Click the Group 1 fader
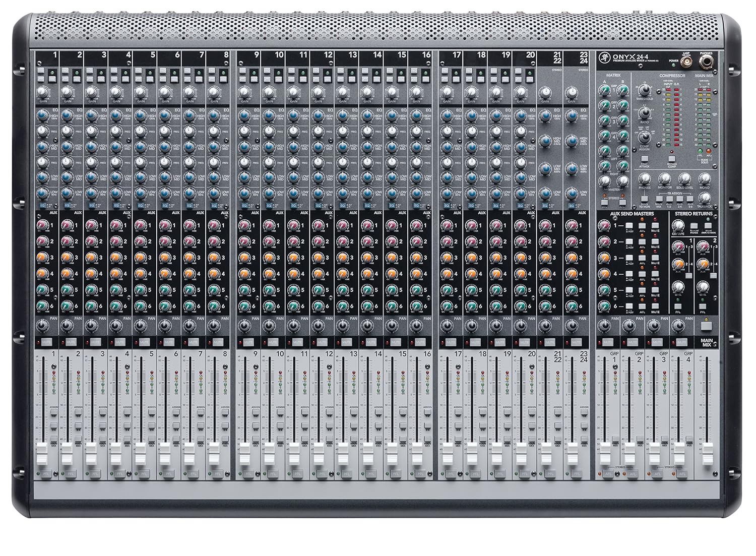The height and width of the screenshot is (556, 756). tap(605, 454)
